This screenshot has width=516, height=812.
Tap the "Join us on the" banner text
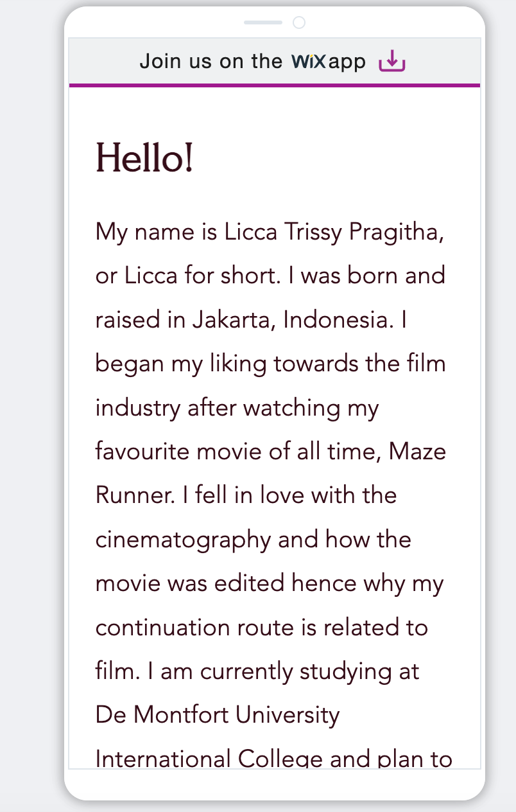click(x=211, y=62)
